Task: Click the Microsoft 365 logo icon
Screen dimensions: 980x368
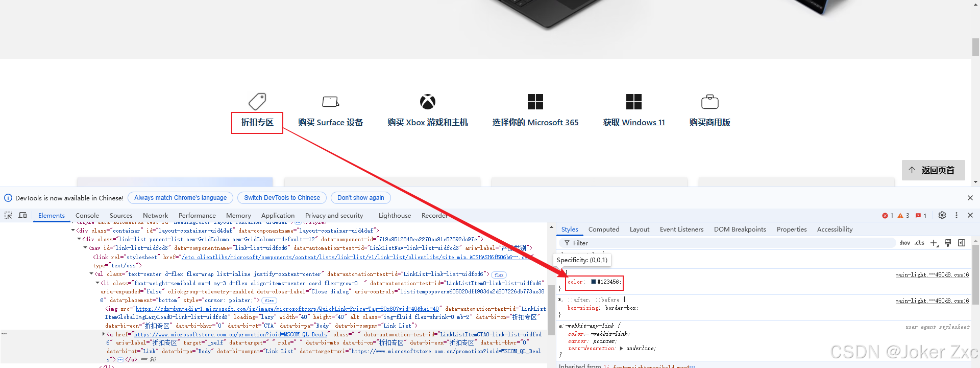Action: (x=535, y=102)
